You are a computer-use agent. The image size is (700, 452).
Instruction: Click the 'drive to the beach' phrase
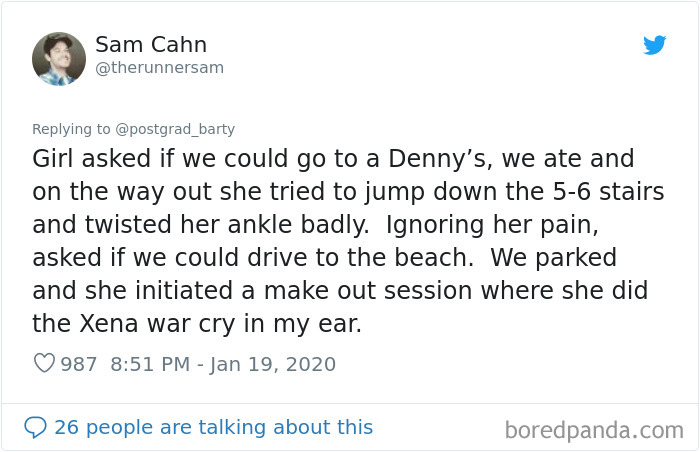tap(360, 258)
